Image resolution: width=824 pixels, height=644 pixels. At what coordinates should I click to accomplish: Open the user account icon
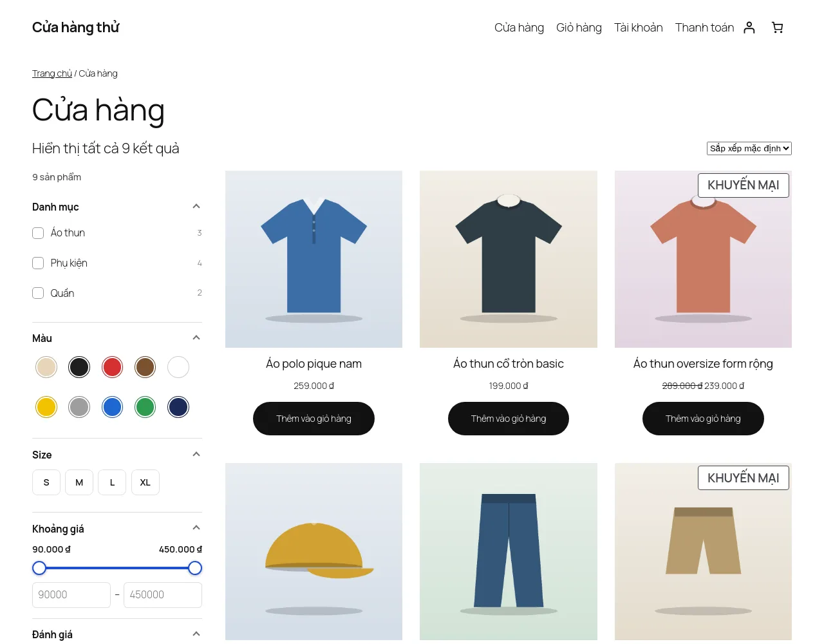pyautogui.click(x=749, y=28)
